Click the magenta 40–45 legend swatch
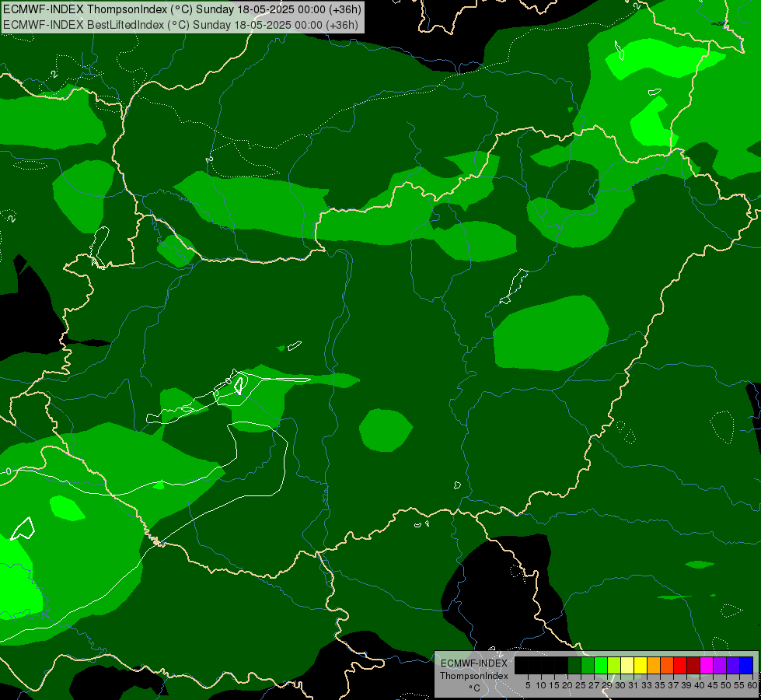The image size is (761, 700). click(707, 665)
